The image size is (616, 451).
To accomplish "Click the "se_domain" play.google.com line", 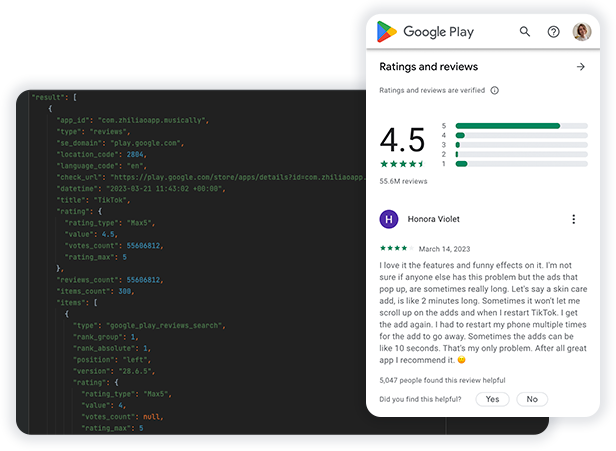I will pyautogui.click(x=120, y=143).
